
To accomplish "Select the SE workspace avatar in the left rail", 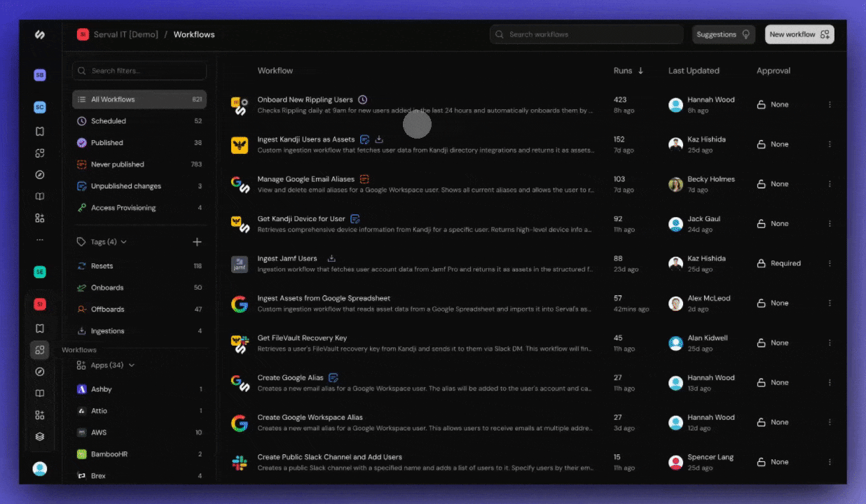I will click(40, 271).
